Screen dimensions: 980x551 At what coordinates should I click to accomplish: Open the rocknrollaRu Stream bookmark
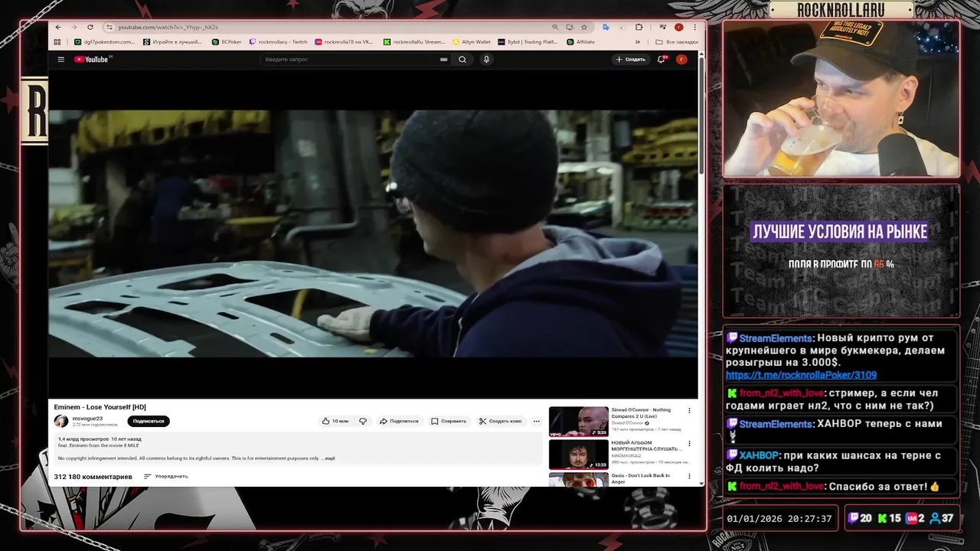click(414, 42)
